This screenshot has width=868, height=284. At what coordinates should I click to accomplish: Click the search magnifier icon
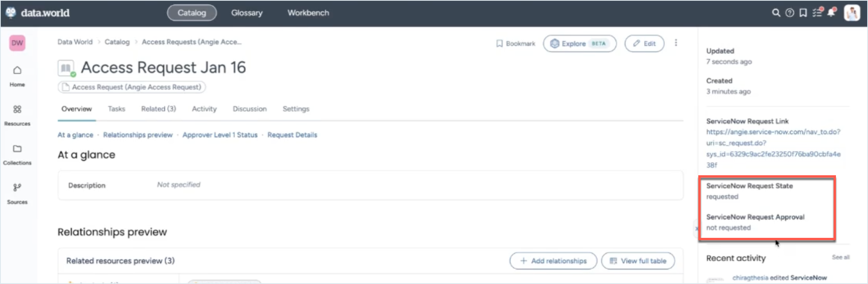pyautogui.click(x=776, y=13)
